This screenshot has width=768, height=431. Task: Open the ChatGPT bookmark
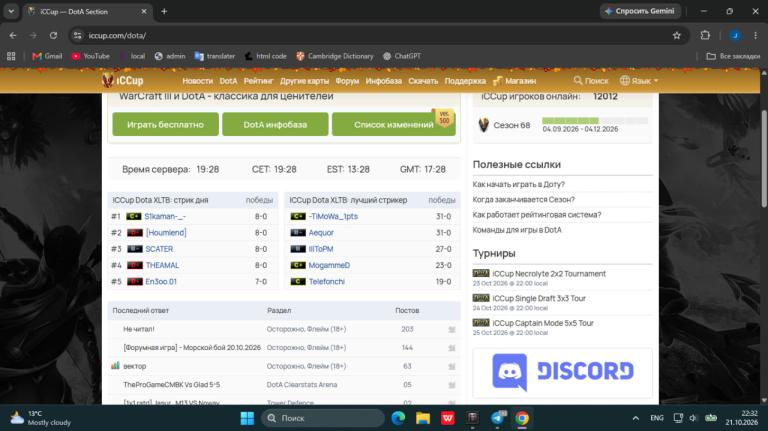point(402,56)
